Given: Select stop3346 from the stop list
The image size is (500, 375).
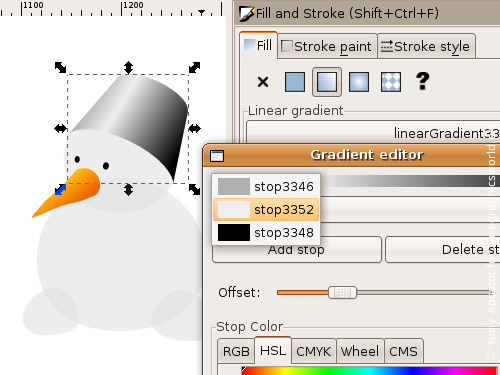Looking at the screenshot, I should (x=266, y=186).
